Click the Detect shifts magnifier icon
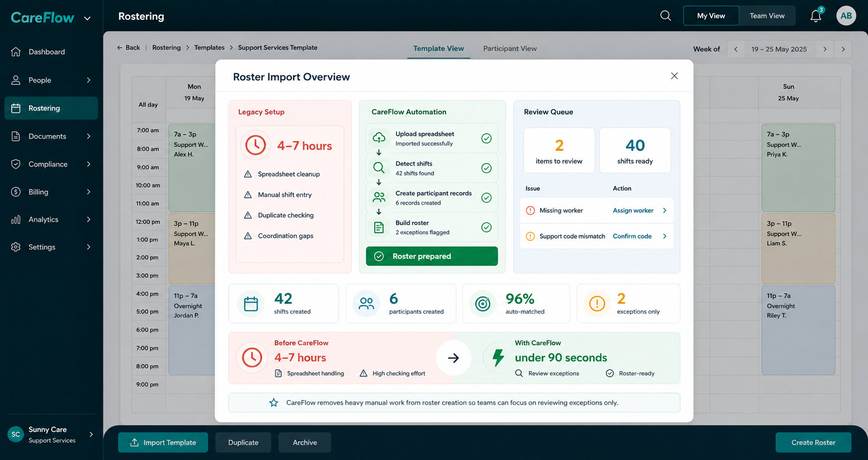 (x=379, y=167)
